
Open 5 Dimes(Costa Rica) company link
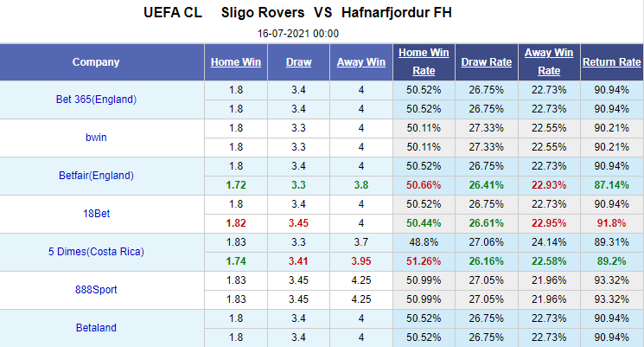tap(96, 252)
